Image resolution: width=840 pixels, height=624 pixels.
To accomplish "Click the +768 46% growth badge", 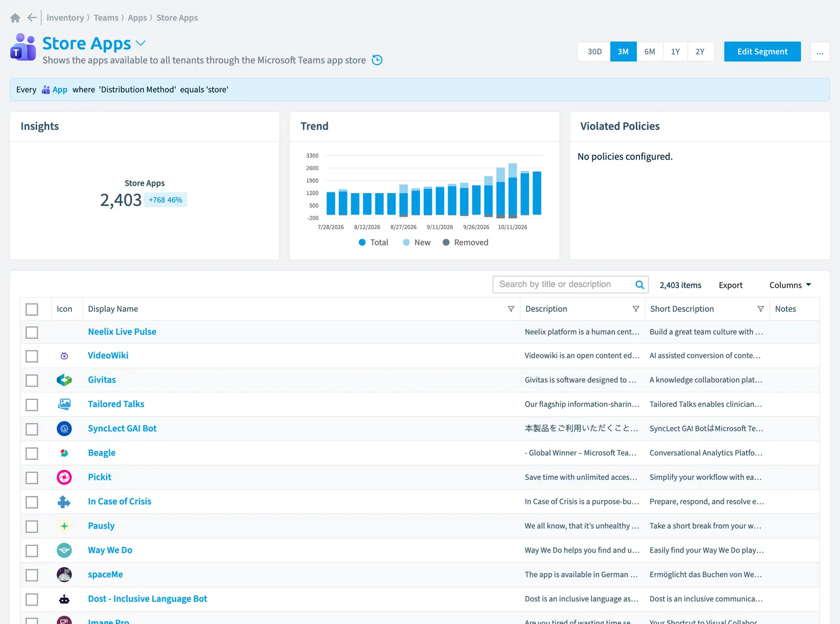I will point(165,200).
